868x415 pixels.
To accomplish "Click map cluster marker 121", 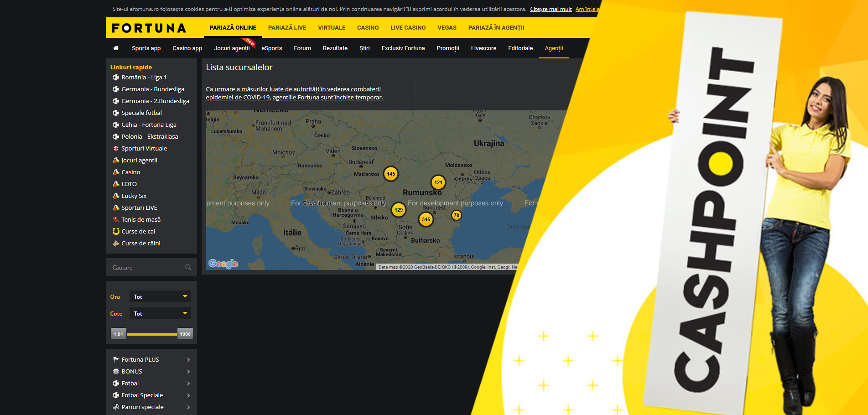I will coord(438,182).
